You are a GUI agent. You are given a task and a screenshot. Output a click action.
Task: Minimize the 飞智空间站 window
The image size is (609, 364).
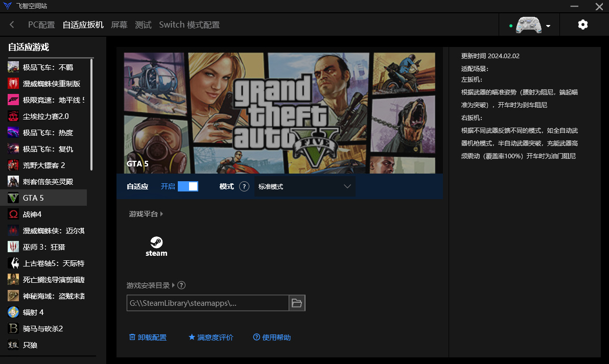[x=574, y=6]
